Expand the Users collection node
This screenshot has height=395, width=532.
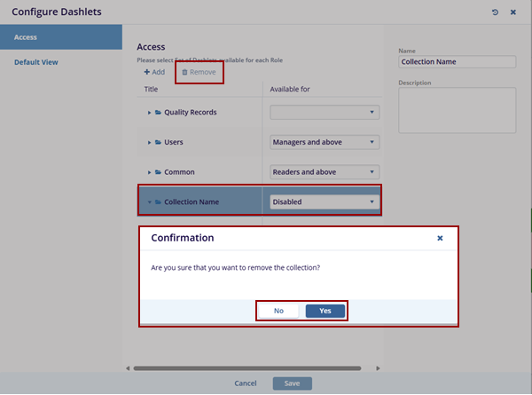[149, 142]
